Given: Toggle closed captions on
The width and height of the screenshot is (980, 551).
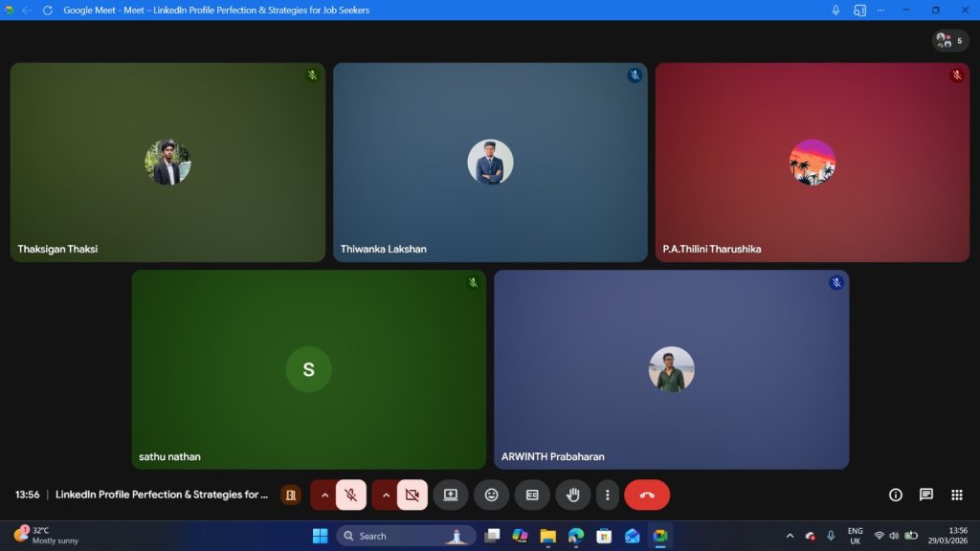Looking at the screenshot, I should click(x=532, y=495).
